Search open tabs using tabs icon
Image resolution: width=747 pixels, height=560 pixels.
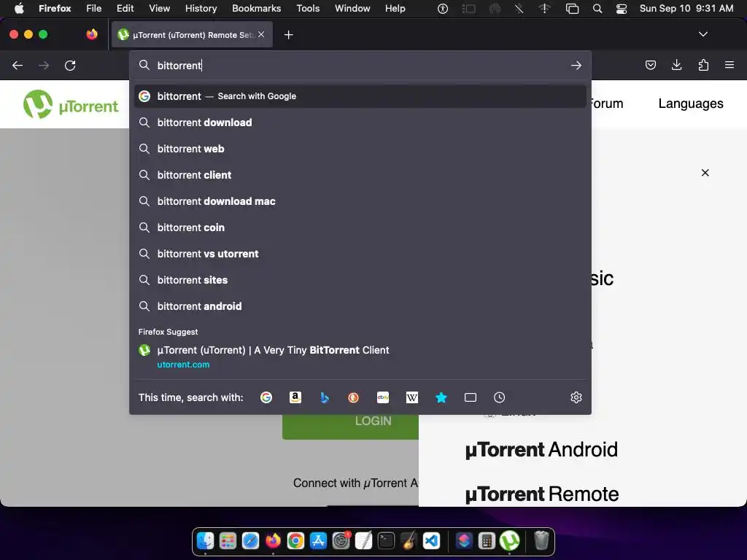[471, 397]
